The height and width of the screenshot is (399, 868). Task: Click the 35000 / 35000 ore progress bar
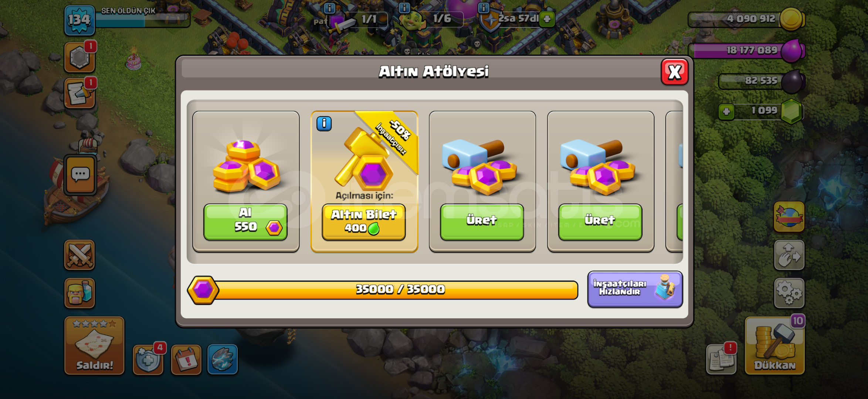pyautogui.click(x=383, y=290)
